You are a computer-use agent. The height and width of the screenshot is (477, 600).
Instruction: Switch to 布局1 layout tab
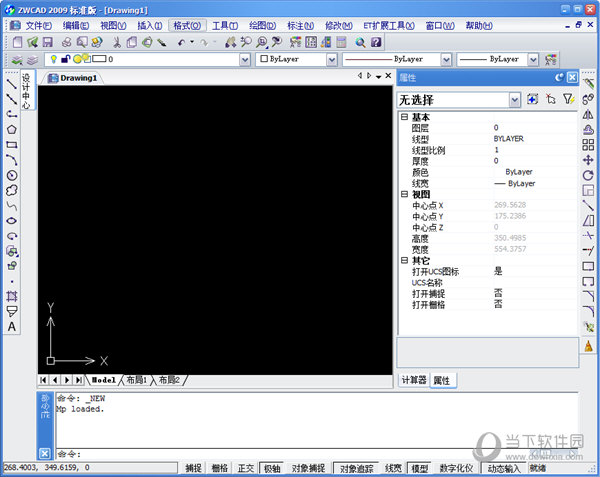[137, 380]
